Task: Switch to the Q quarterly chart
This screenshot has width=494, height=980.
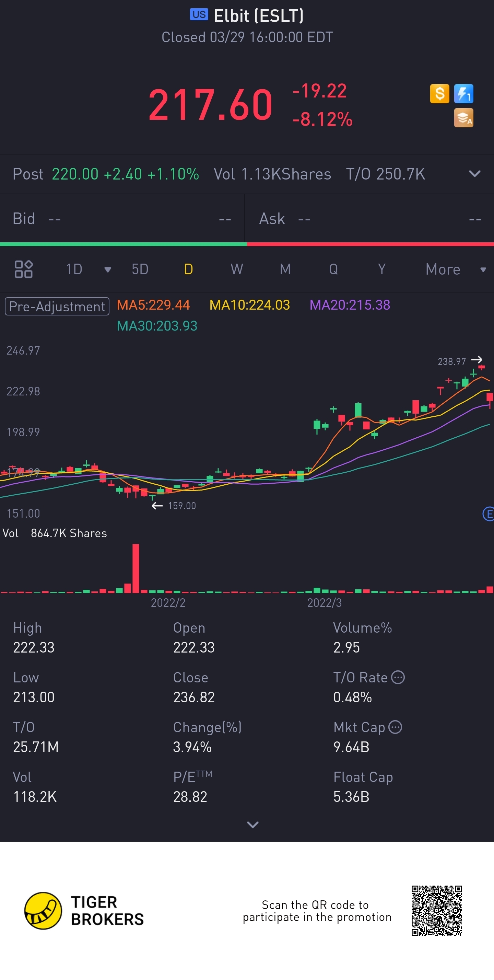Action: 333,269
